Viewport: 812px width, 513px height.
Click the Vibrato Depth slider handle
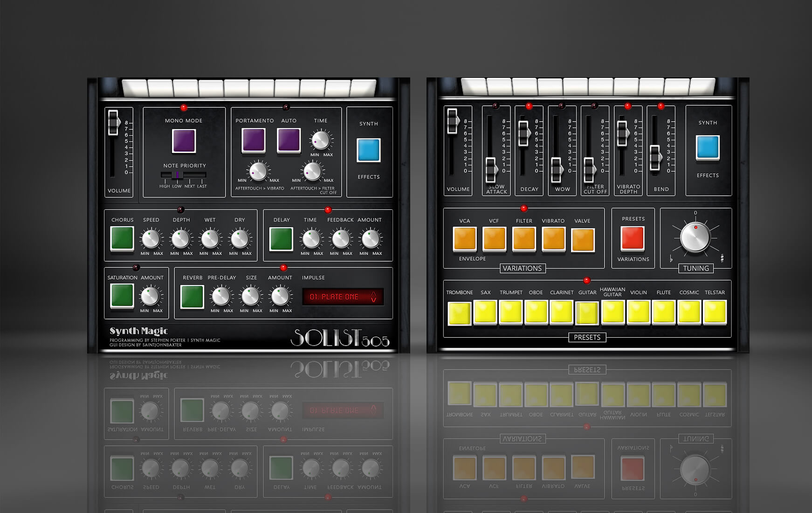(x=622, y=133)
